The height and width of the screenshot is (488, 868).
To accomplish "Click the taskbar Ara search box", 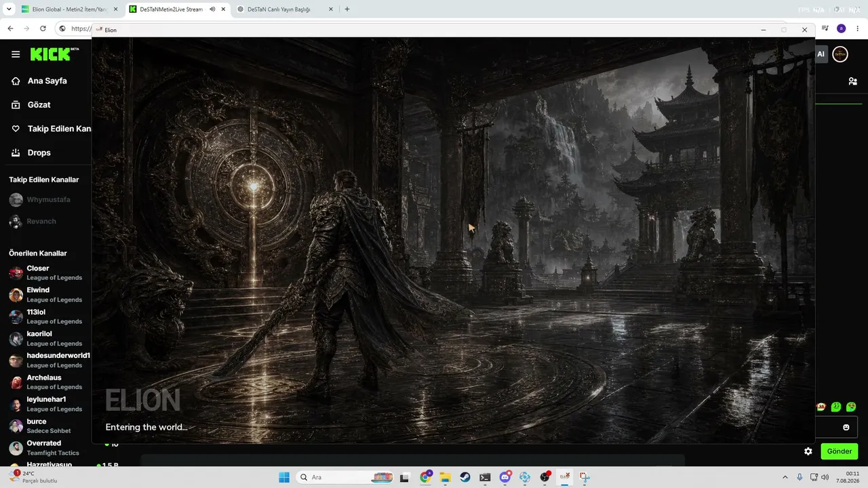I will [x=346, y=477].
